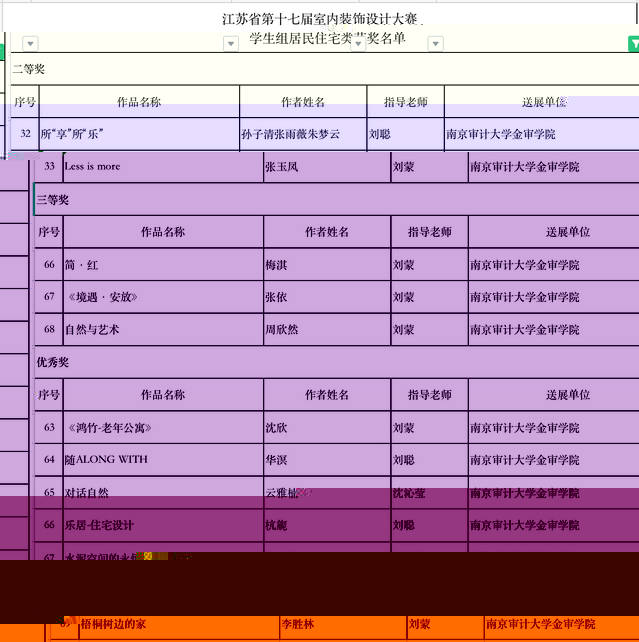The width and height of the screenshot is (639, 642).
Task: Click the work name cell 简 · 红
Action: [x=160, y=265]
